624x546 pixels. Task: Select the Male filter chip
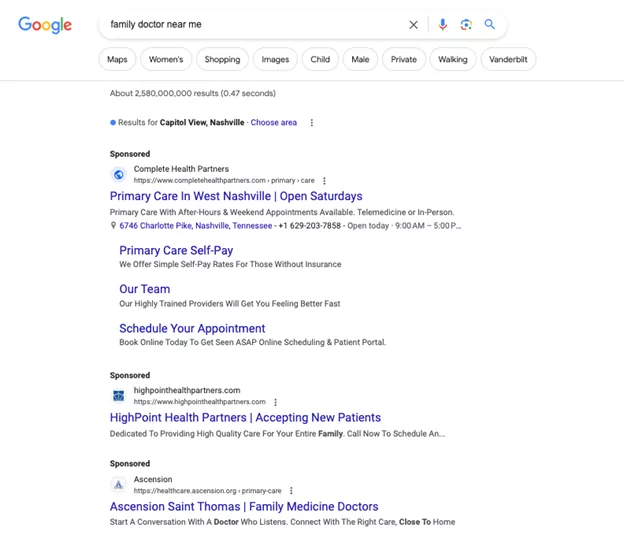coord(360,59)
